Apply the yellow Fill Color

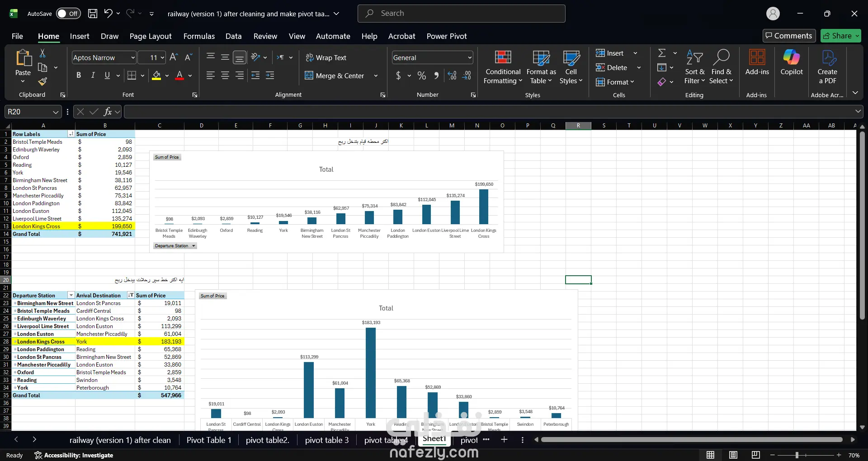[x=156, y=75]
